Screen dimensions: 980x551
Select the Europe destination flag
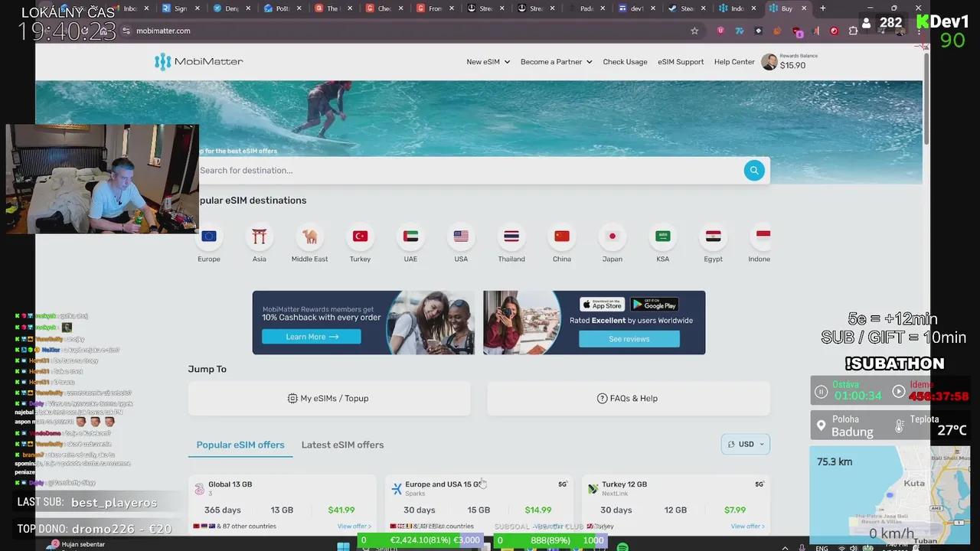(x=209, y=236)
